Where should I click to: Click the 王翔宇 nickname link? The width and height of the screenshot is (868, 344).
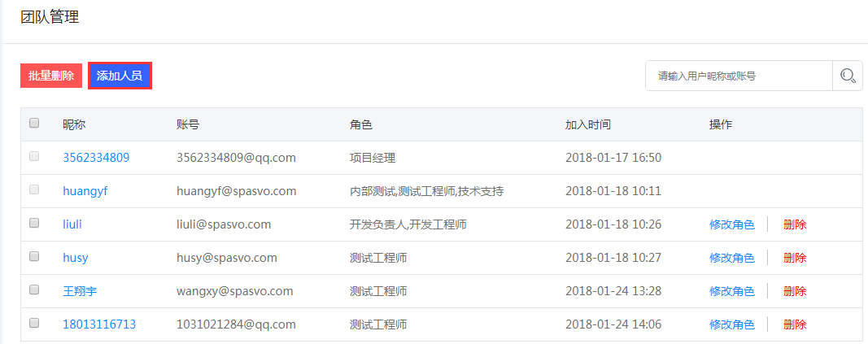point(80,291)
